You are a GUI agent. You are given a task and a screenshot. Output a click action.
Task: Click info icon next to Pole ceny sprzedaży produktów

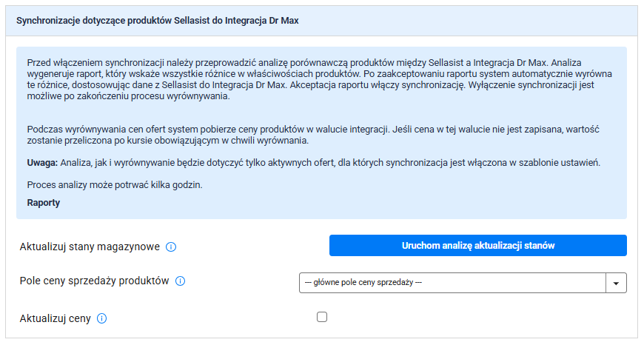(180, 281)
